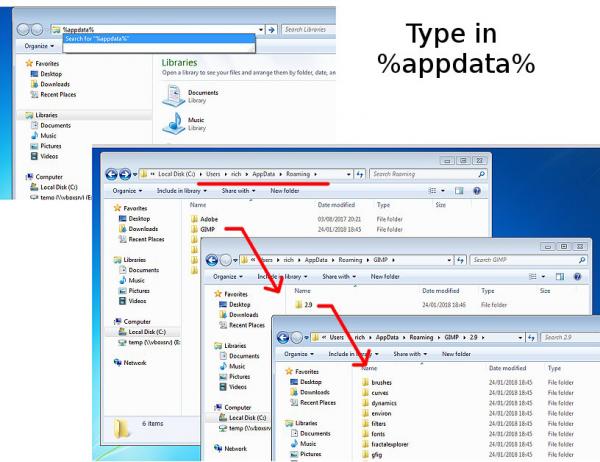Click the go arrow beside %appdata% address
This screenshot has height=462, width=600.
click(x=271, y=29)
